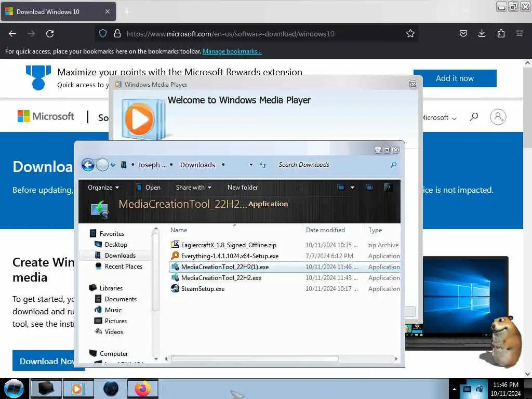Click the clock showing 11:46 PM
This screenshot has height=399, width=532.
coord(506,385)
